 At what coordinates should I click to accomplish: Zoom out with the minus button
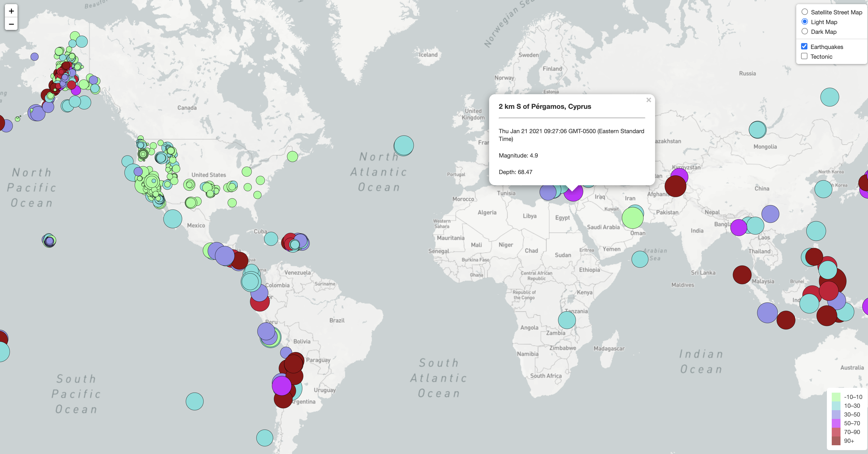pos(11,24)
